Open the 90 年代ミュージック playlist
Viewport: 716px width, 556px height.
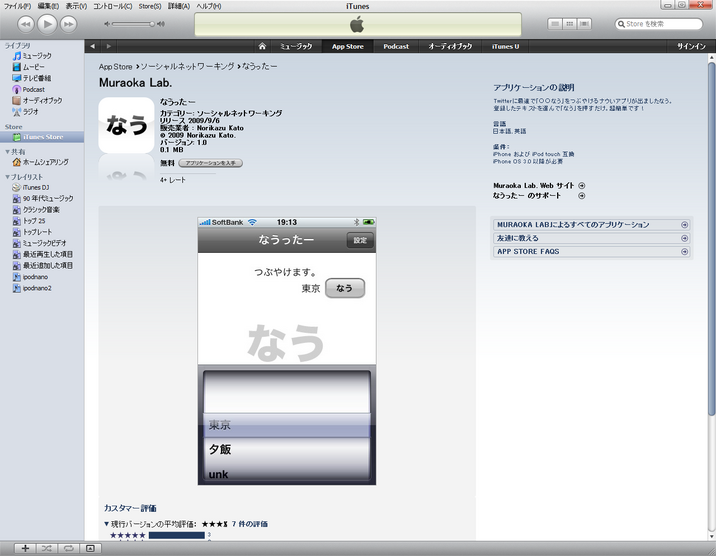pos(43,199)
